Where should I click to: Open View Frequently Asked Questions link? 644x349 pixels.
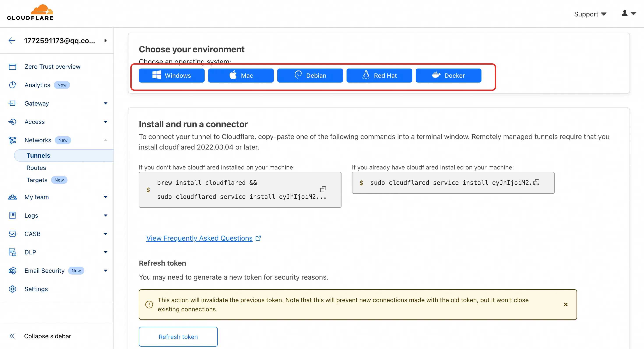coord(199,238)
